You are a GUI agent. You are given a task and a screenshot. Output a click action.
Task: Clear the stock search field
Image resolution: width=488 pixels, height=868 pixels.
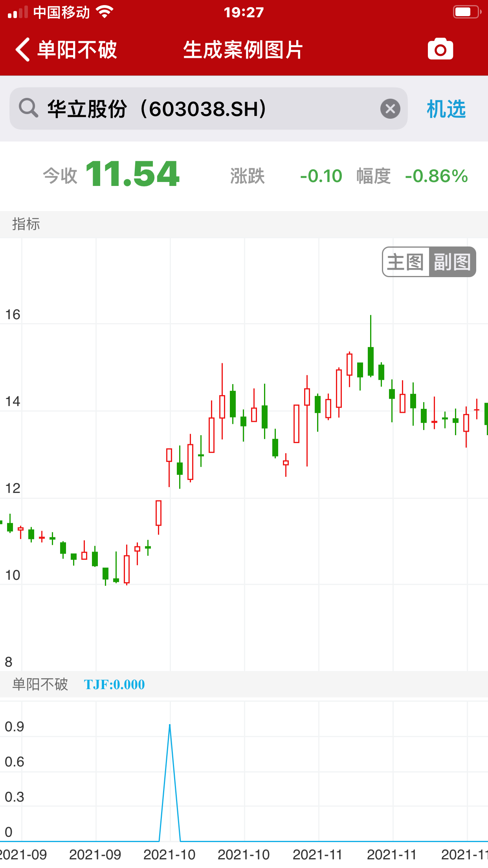(390, 108)
